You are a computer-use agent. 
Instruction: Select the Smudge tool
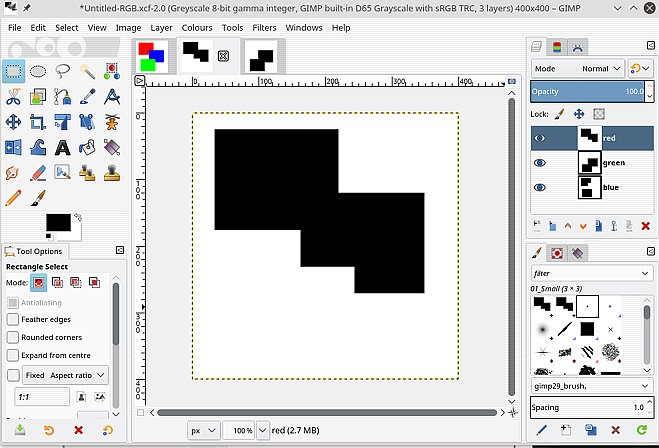point(13,173)
